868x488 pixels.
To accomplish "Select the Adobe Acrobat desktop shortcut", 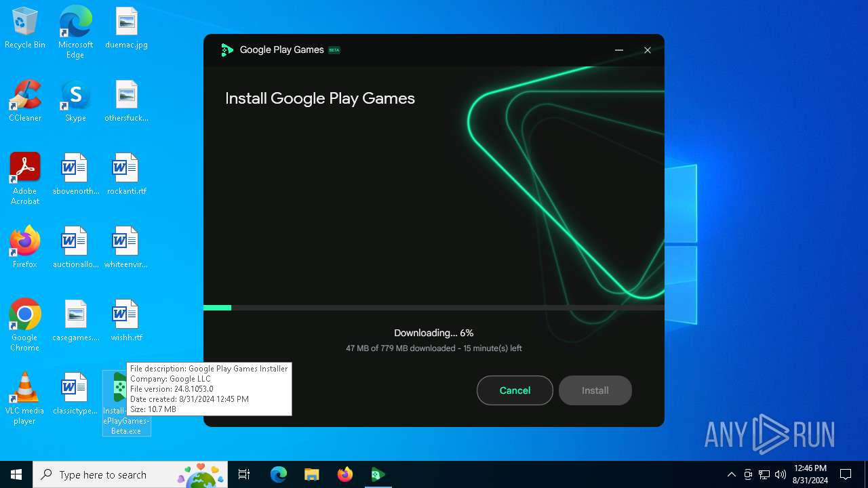I will 25,179.
